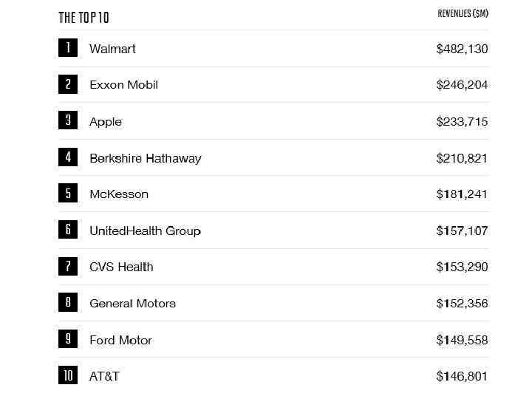Viewport: 532px width, 399px height.
Task: Click the rank 5 number badge
Action: (68, 194)
